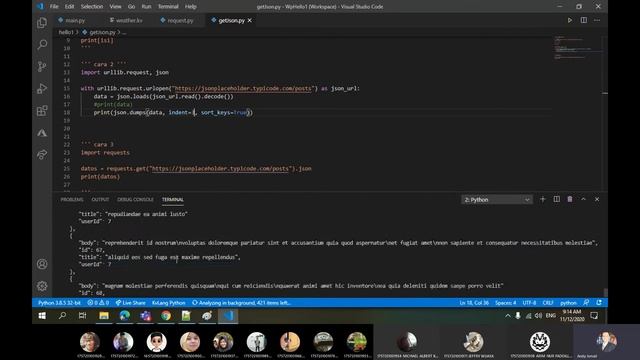
Task: Show hidden system tray icons
Action: (x=507, y=316)
